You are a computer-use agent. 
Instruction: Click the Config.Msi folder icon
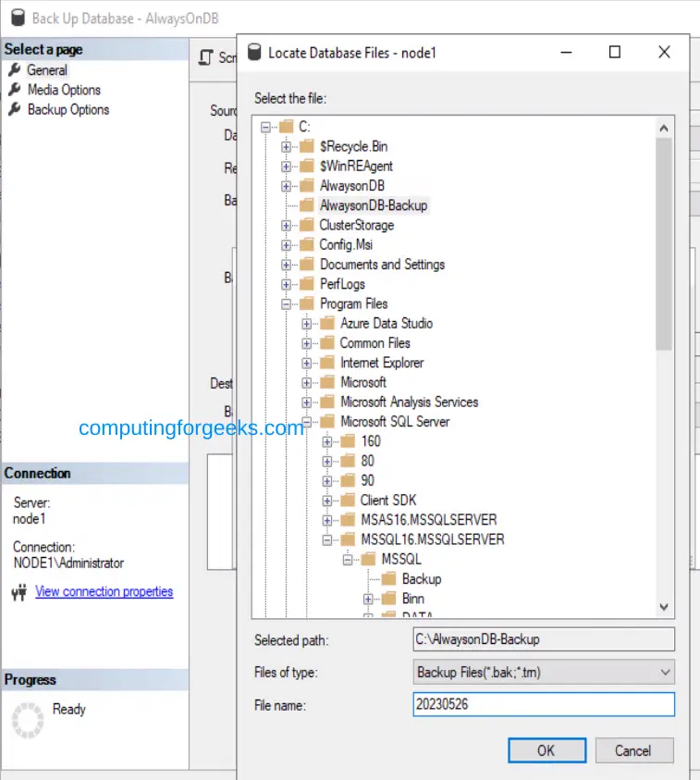307,245
